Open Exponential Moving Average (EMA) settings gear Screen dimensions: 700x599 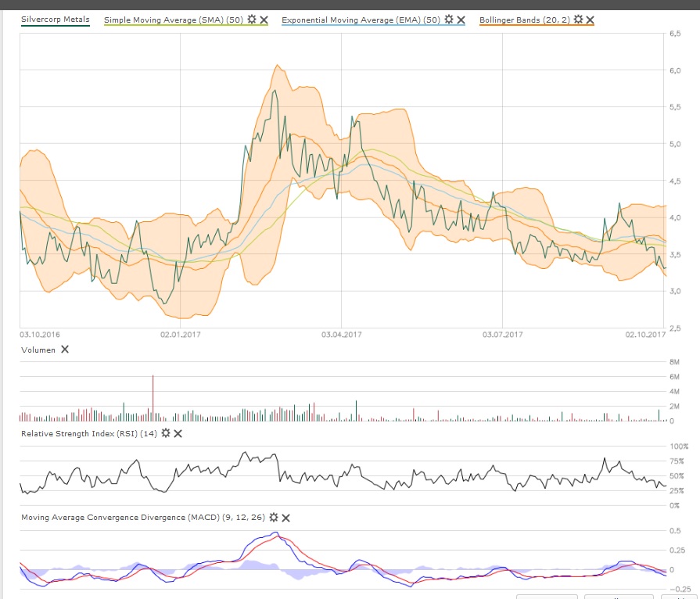coord(449,20)
